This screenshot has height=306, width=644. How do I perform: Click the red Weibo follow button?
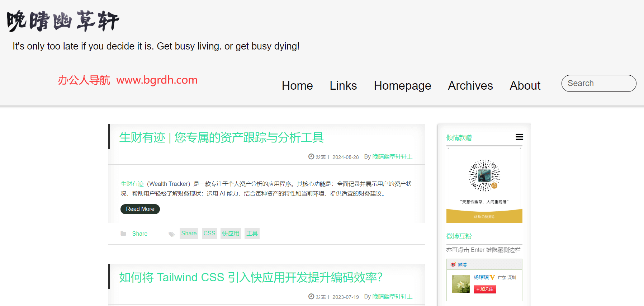(x=484, y=289)
